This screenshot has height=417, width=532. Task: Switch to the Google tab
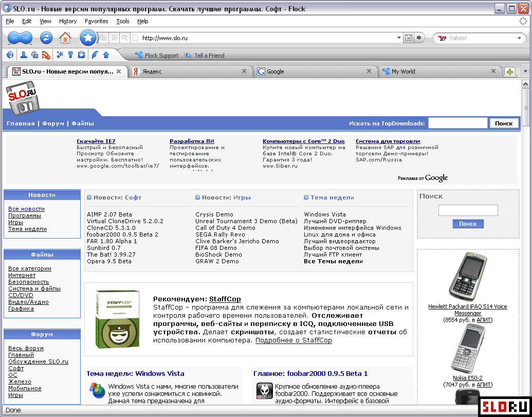point(315,71)
